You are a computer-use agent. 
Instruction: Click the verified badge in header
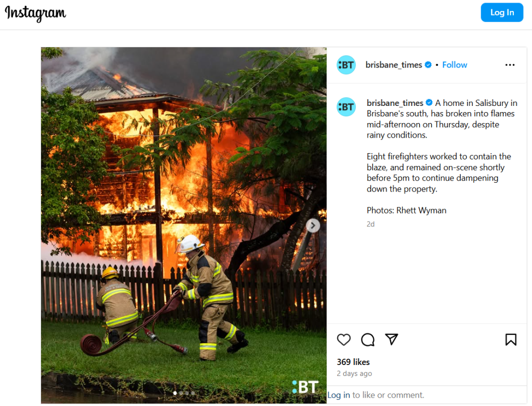(428, 65)
